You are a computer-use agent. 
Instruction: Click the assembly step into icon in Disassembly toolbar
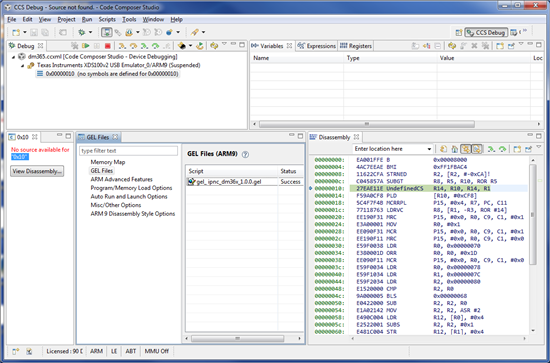click(x=491, y=149)
